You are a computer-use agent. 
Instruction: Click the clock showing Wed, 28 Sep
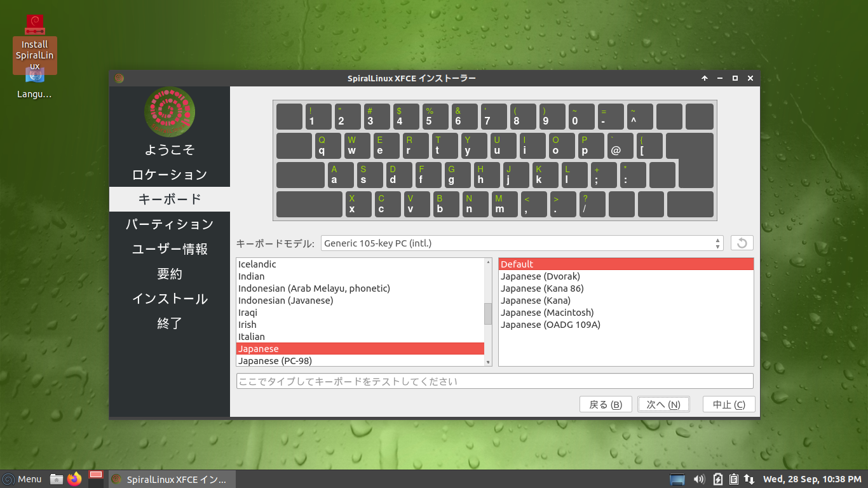click(813, 479)
